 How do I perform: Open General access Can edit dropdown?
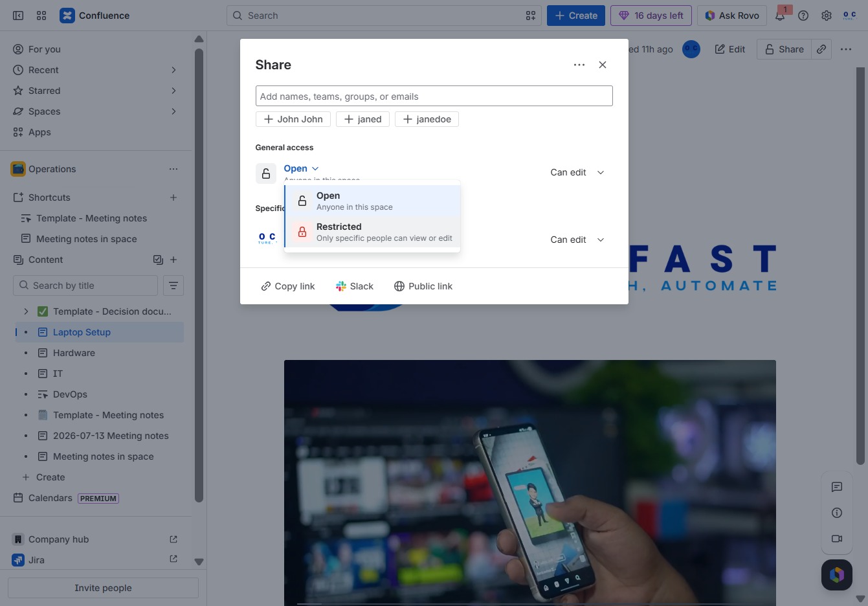coord(577,172)
